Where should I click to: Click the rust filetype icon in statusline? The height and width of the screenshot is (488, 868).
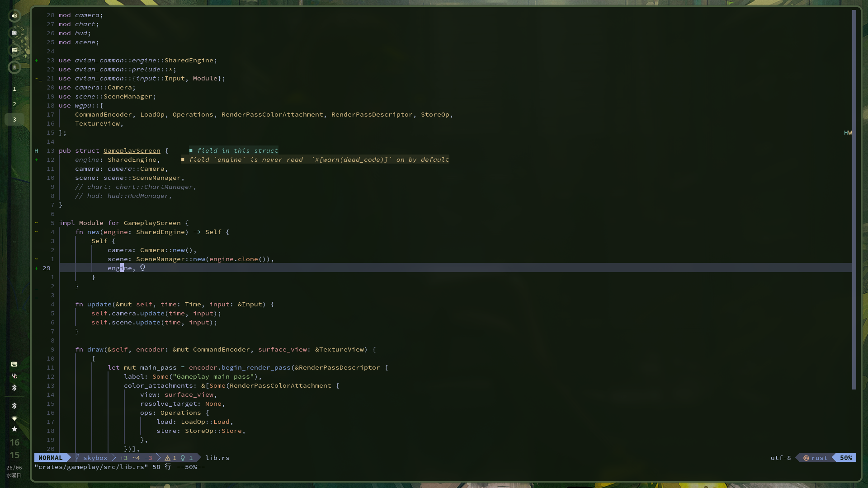click(806, 458)
